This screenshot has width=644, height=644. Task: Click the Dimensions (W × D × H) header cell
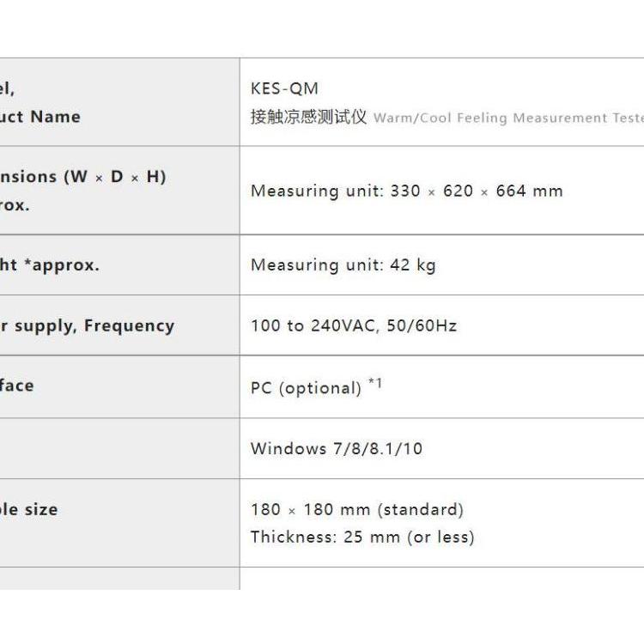point(120,190)
